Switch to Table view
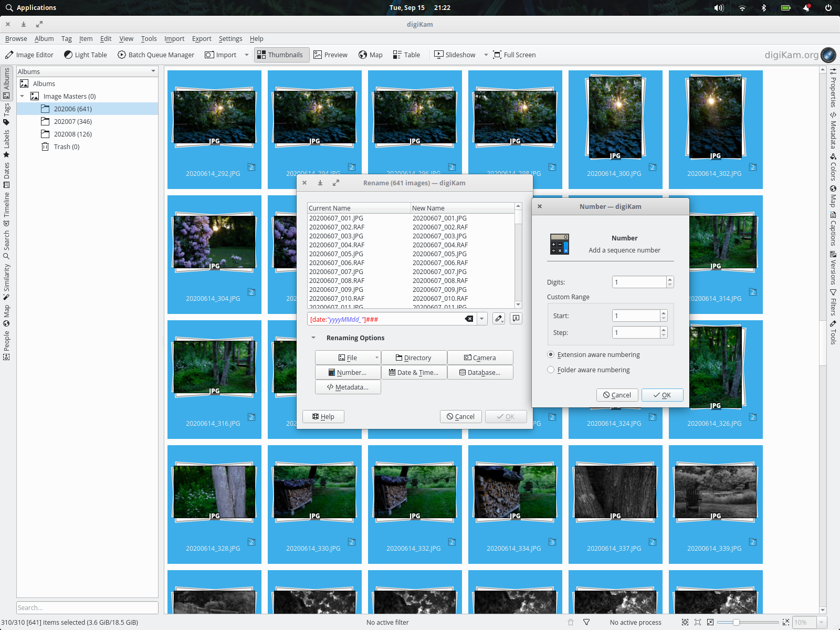Image resolution: width=840 pixels, height=630 pixels. [x=406, y=55]
